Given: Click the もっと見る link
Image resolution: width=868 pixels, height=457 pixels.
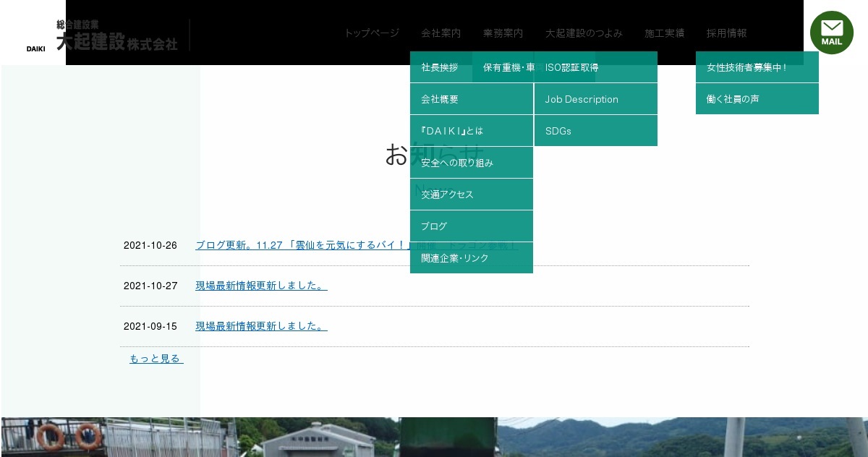Looking at the screenshot, I should pyautogui.click(x=156, y=359).
